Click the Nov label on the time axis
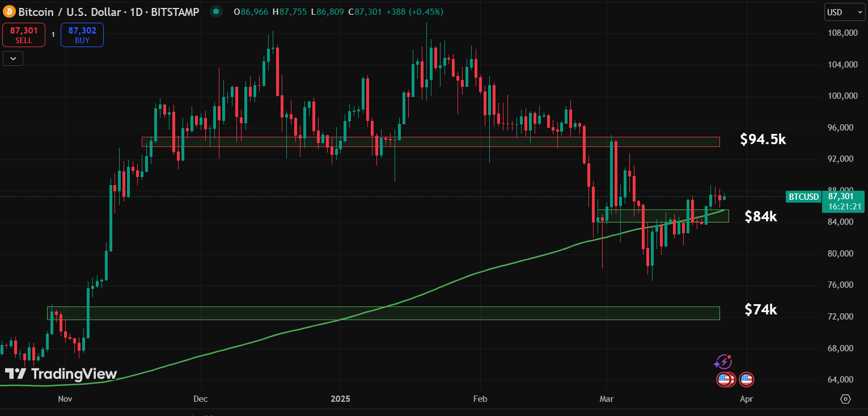Screen dimensions: 868x416 pyautogui.click(x=65, y=399)
